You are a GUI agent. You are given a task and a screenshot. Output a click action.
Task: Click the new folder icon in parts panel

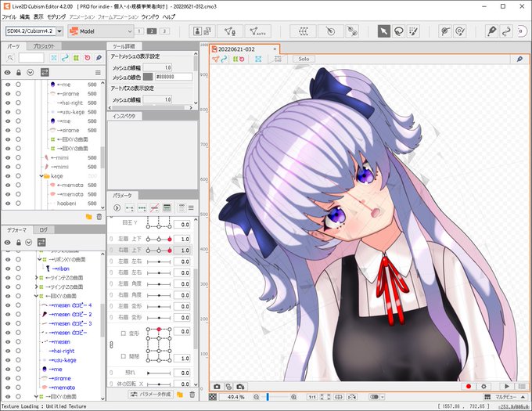[x=89, y=217]
